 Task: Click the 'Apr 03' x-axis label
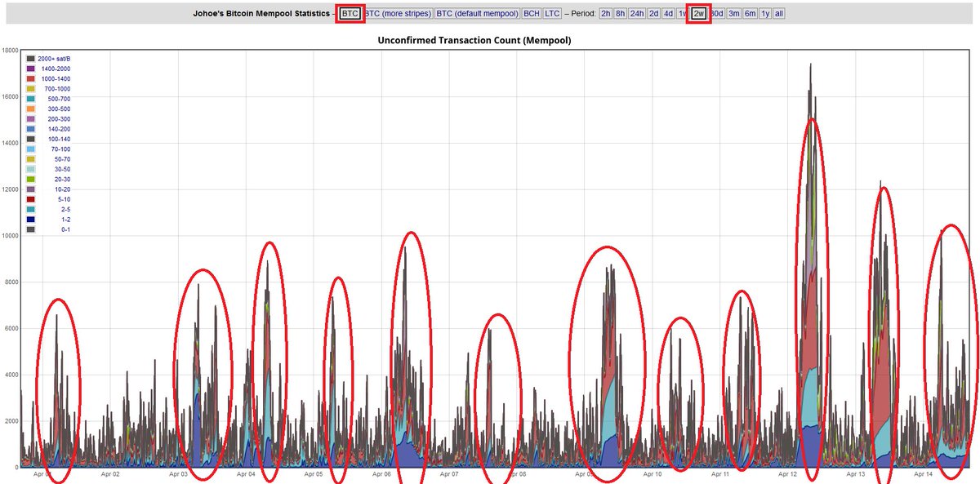coord(178,474)
